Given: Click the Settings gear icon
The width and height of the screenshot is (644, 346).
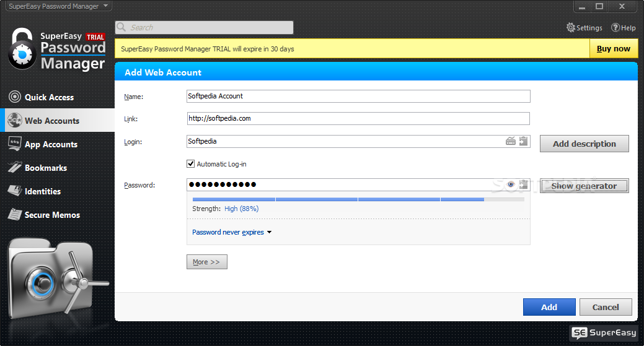Looking at the screenshot, I should pos(570,27).
